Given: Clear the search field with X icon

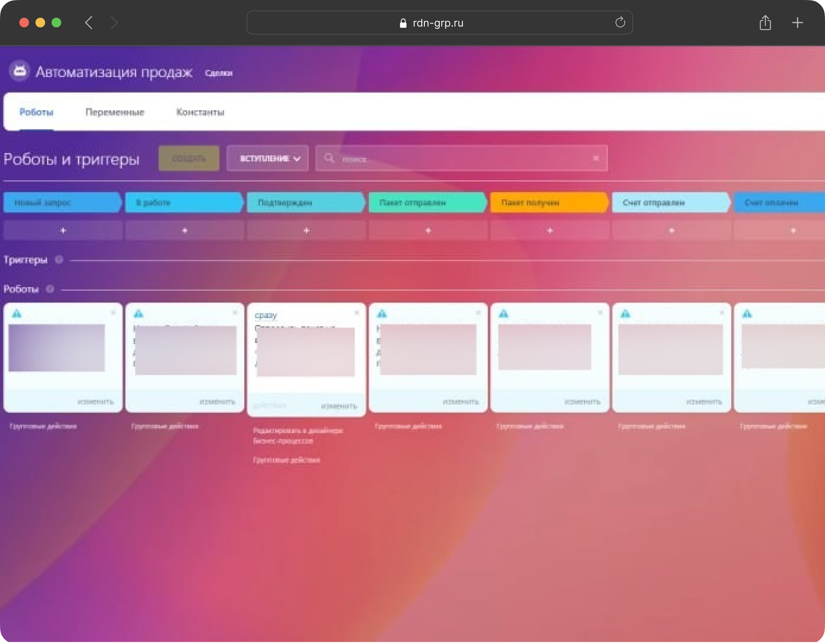Looking at the screenshot, I should (x=596, y=158).
